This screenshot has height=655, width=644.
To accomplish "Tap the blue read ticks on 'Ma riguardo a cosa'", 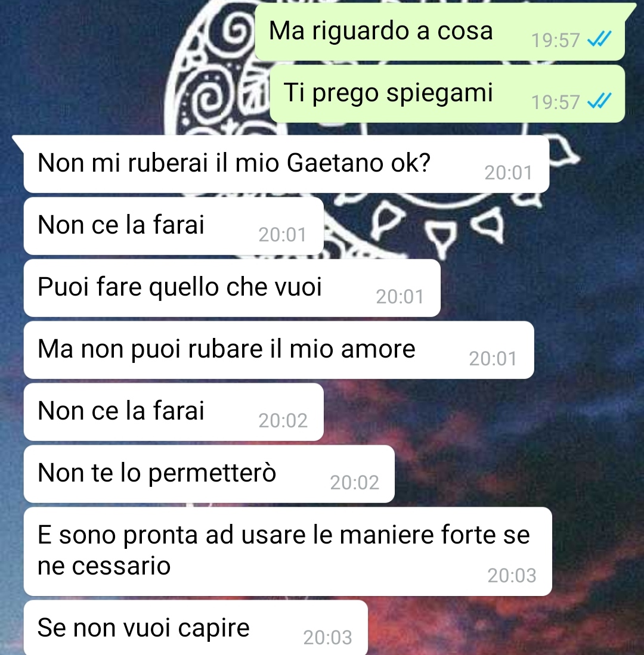I will pyautogui.click(x=599, y=39).
